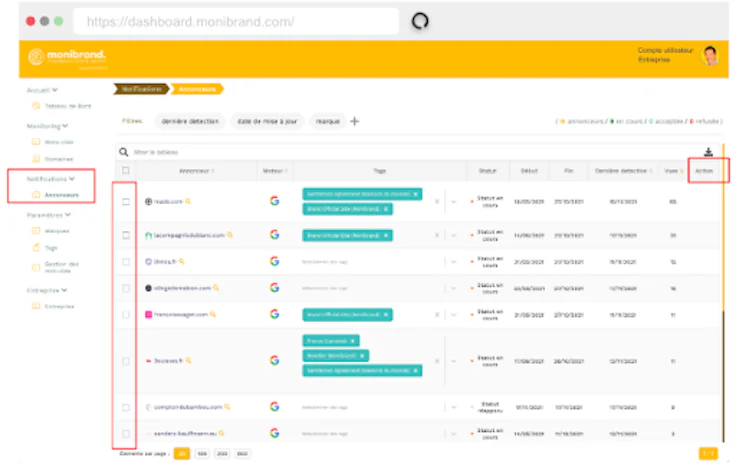Click the magnifier icon beside lacompagniedublanc.com
The width and height of the screenshot is (736, 467).
230,235
